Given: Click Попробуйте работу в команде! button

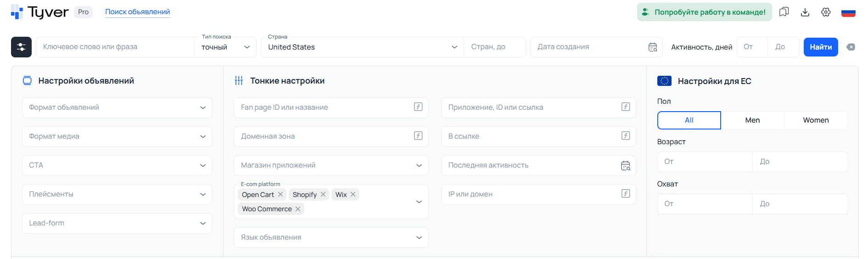Looking at the screenshot, I should pos(704,12).
